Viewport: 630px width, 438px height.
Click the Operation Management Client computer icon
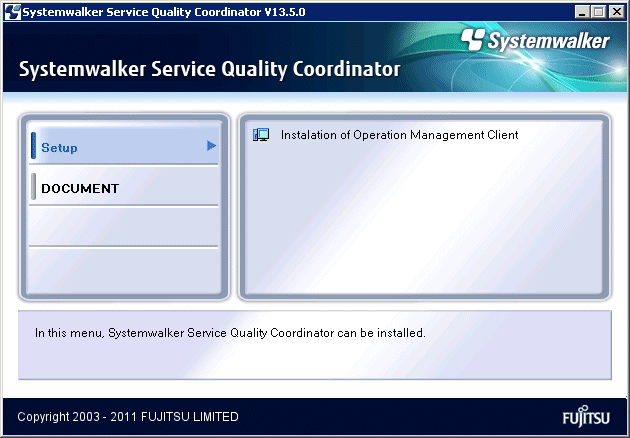tap(261, 135)
